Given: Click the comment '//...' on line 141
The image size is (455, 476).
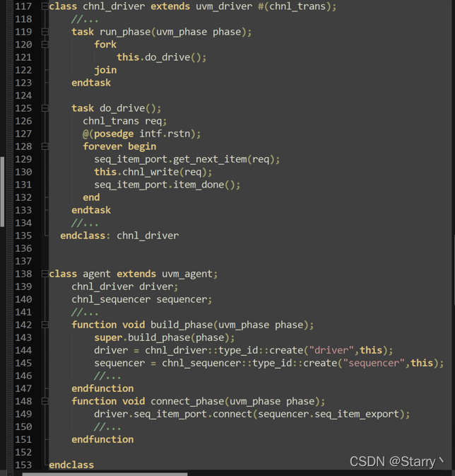Looking at the screenshot, I should [85, 313].
